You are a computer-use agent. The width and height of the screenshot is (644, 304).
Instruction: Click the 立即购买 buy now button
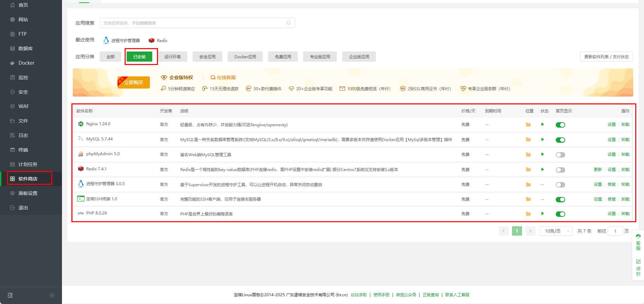click(x=134, y=82)
